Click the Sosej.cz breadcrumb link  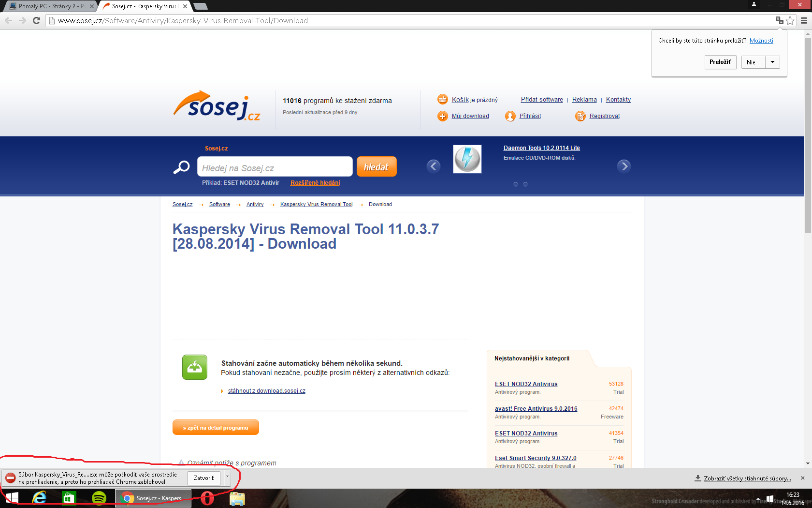(x=183, y=204)
